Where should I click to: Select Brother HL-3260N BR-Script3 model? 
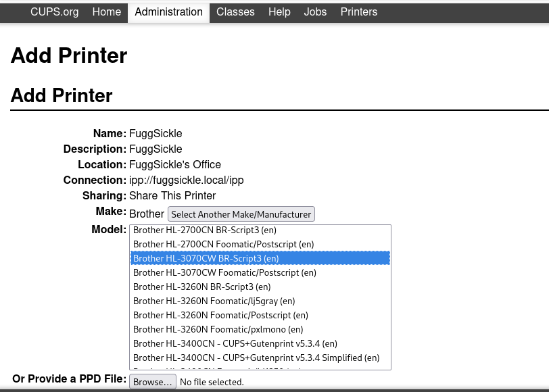tap(201, 287)
